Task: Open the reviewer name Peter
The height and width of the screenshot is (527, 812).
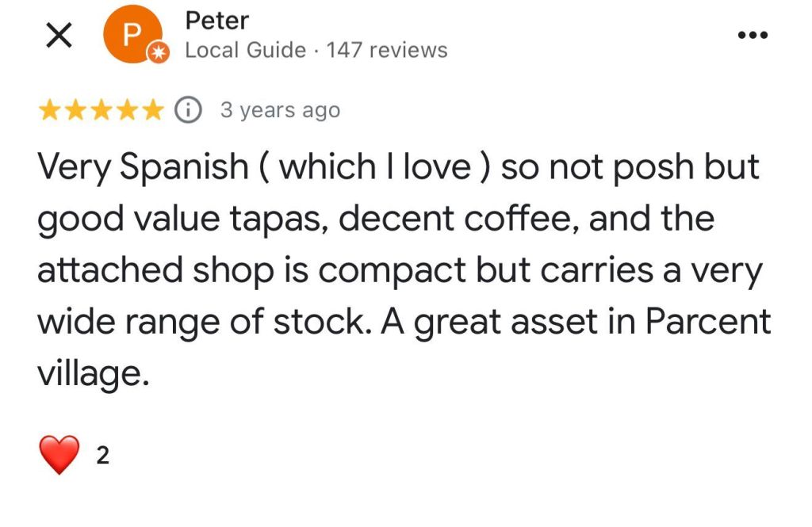Action: point(216,20)
